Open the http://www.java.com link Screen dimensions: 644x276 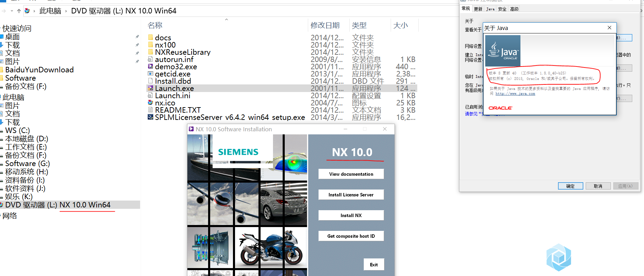click(x=515, y=94)
